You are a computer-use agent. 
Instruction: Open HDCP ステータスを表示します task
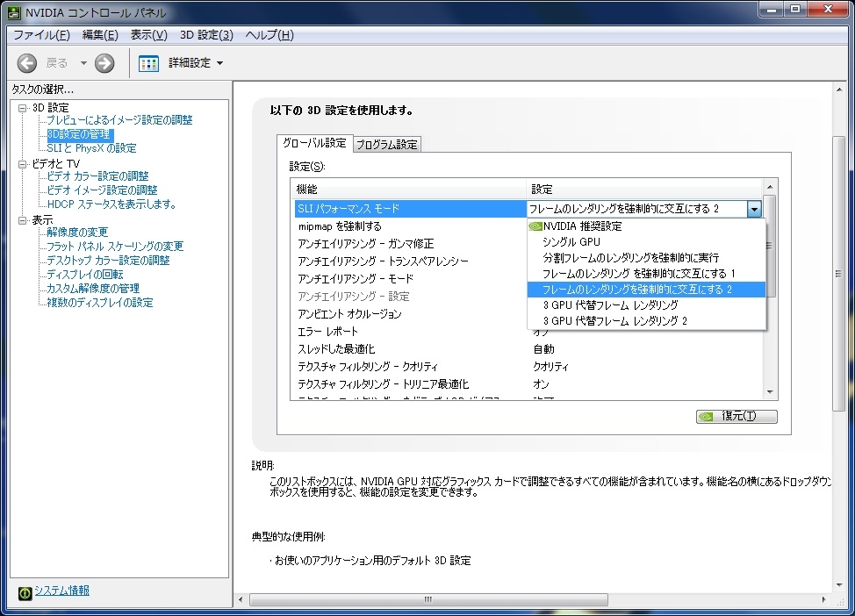(x=111, y=204)
